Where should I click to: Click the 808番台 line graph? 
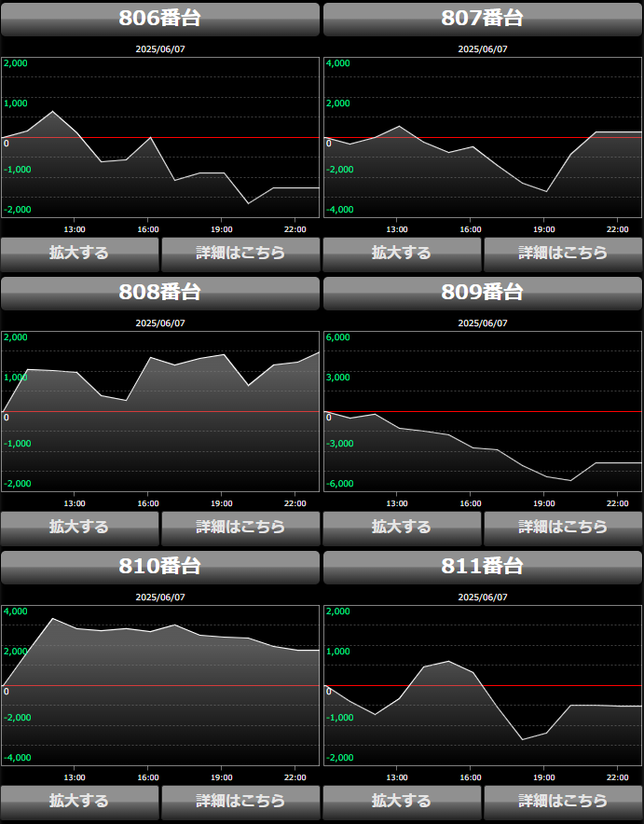(160, 411)
